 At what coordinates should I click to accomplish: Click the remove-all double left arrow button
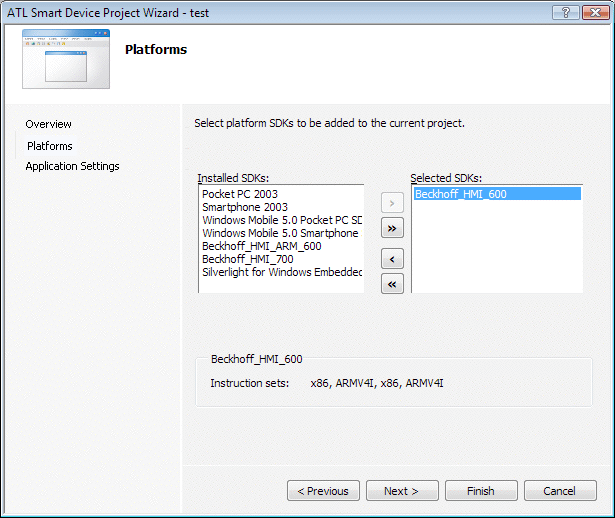pos(393,284)
